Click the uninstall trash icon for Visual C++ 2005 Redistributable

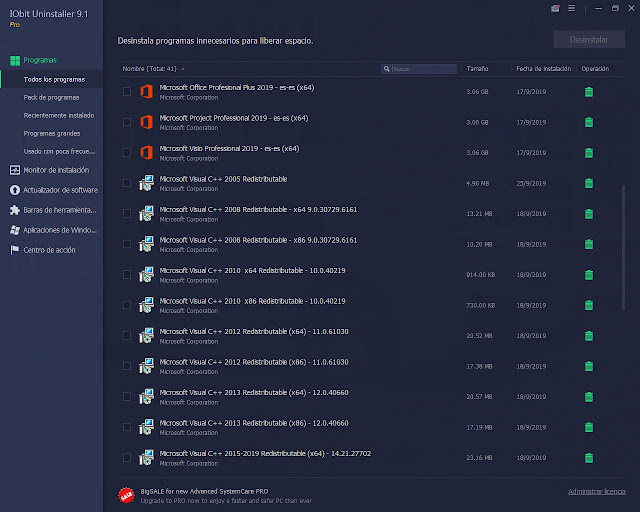tap(589, 183)
